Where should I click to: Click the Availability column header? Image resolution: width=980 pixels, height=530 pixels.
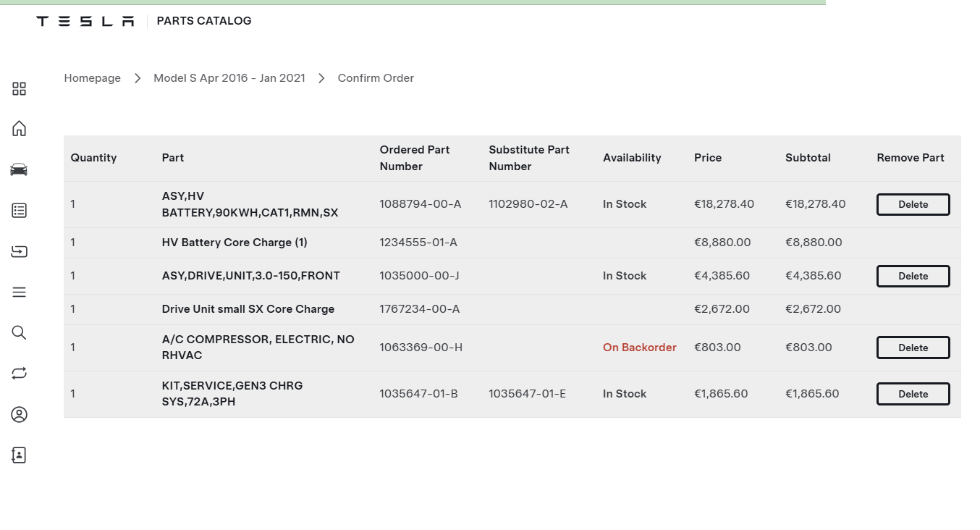tap(632, 158)
